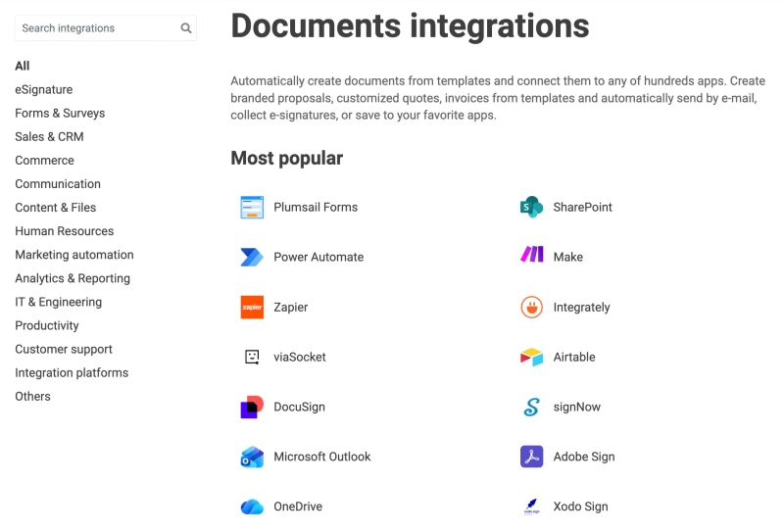This screenshot has width=784, height=532.
Task: Open the Airtable integration link
Action: click(574, 357)
